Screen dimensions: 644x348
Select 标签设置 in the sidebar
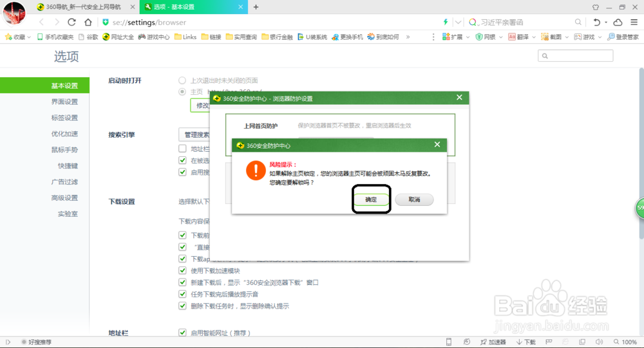[x=64, y=117]
